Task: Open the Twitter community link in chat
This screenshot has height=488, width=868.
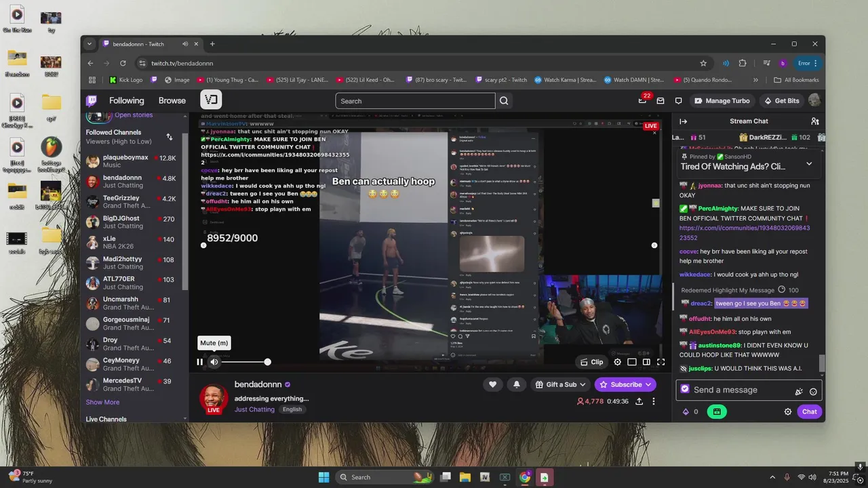Action: pyautogui.click(x=745, y=233)
